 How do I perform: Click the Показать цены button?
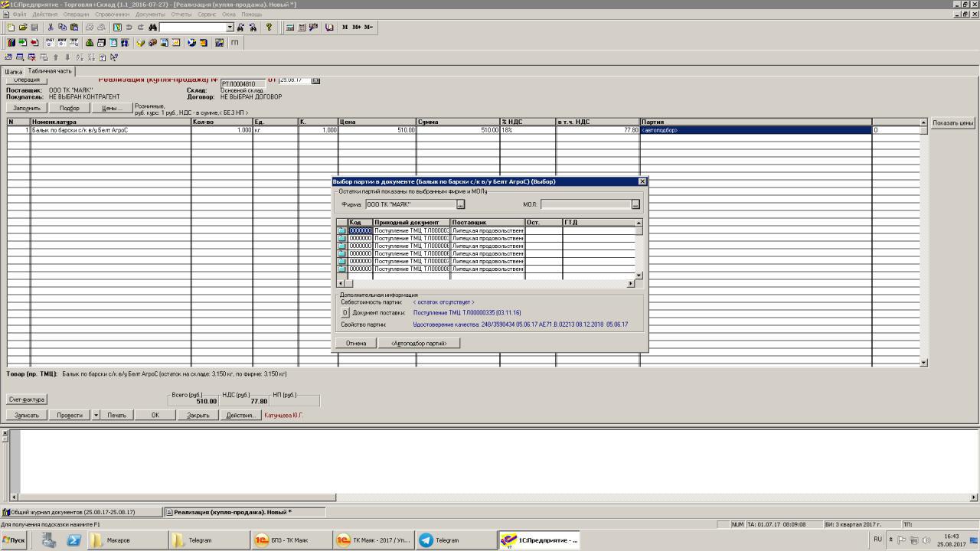click(x=952, y=122)
